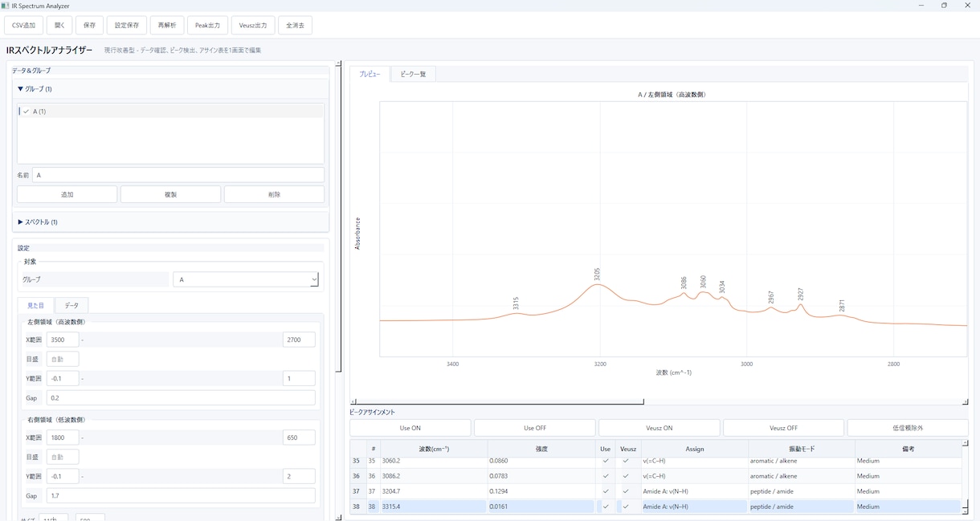Click the Use OFF button
Screen dimensions: 980x521
[535, 428]
